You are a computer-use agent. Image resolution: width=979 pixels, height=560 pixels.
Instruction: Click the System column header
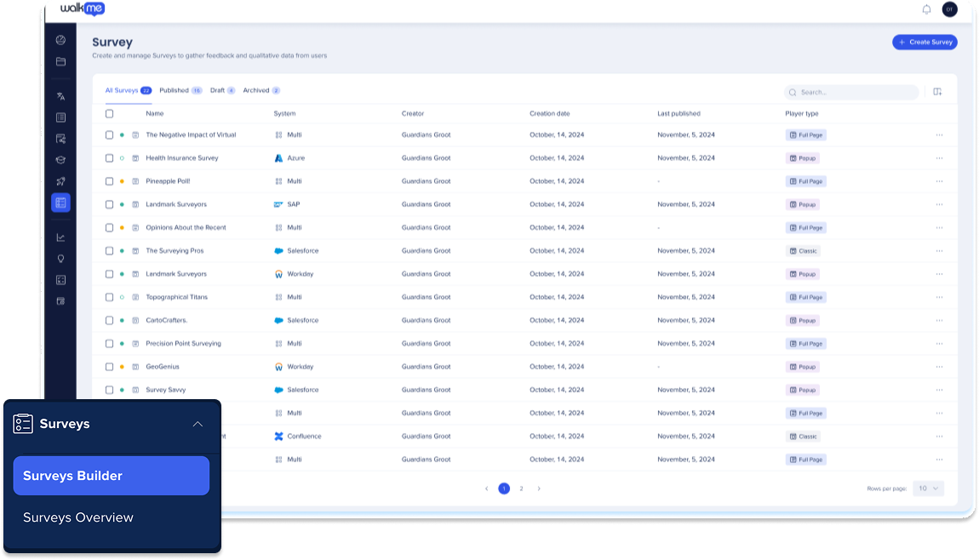(x=284, y=114)
